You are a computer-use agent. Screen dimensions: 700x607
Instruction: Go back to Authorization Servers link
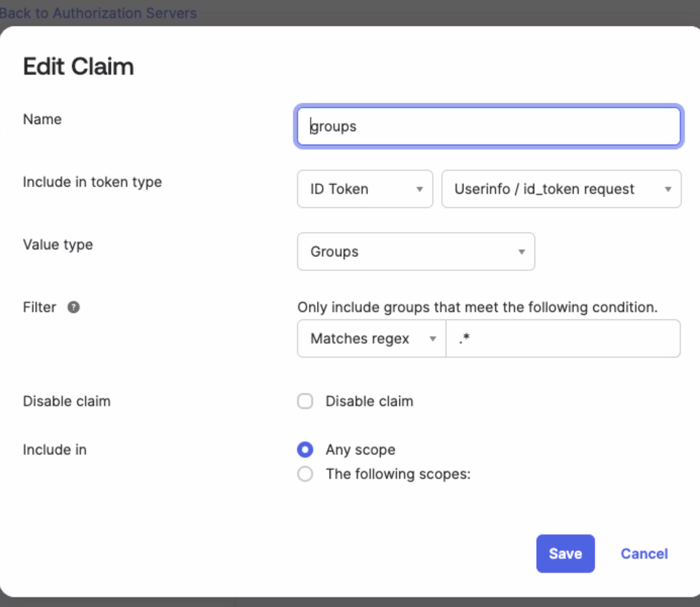[99, 12]
